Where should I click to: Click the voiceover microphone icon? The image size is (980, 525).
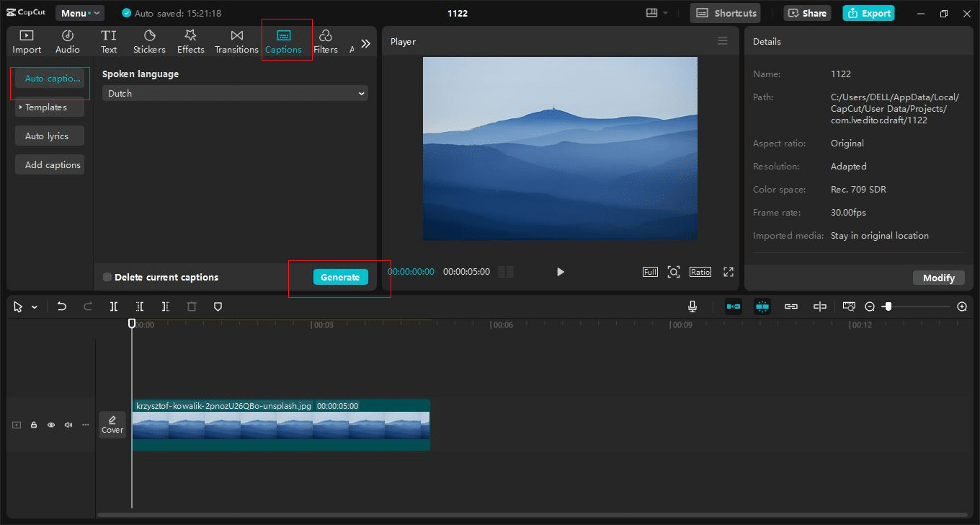click(x=692, y=306)
